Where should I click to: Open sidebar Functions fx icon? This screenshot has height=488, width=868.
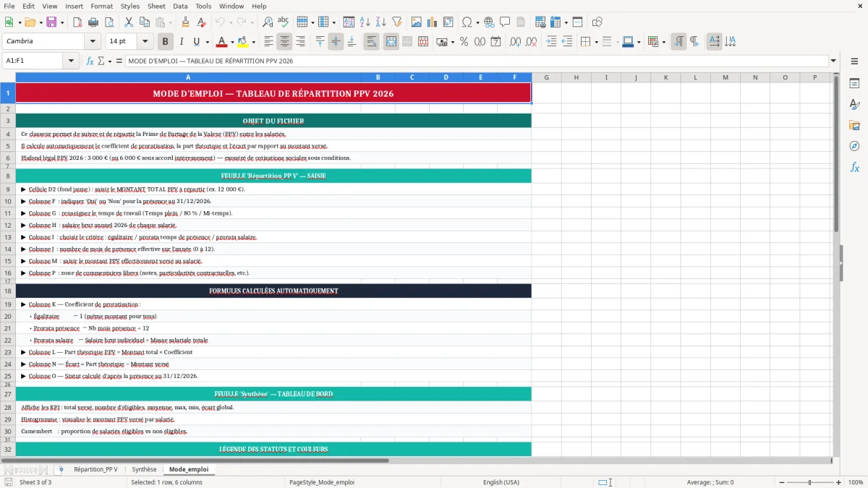point(854,167)
